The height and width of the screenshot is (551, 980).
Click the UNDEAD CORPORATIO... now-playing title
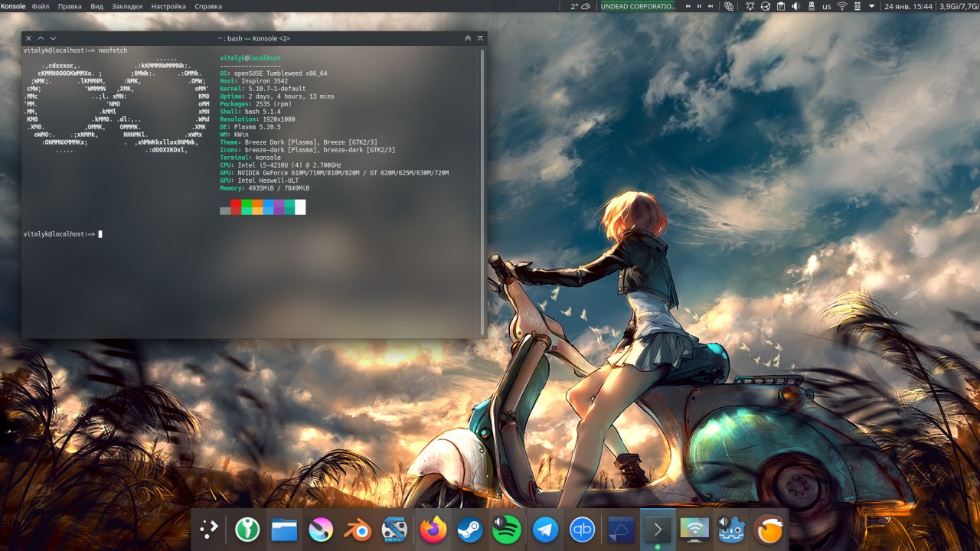coord(639,6)
